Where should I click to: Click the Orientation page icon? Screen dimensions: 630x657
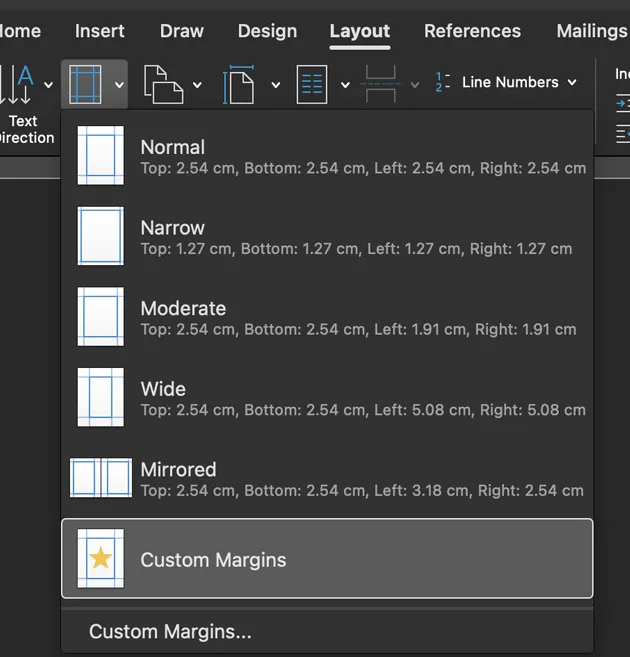[x=163, y=84]
